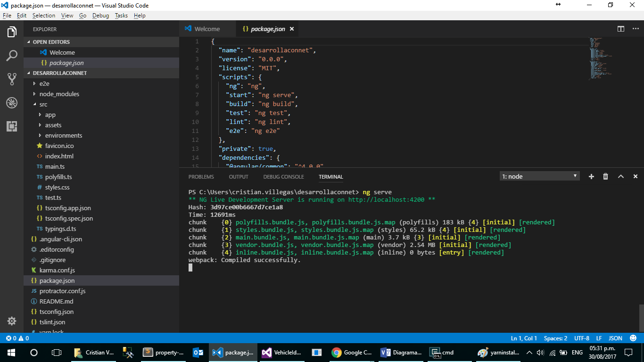Open the Search view
The height and width of the screenshot is (362, 644).
click(12, 56)
